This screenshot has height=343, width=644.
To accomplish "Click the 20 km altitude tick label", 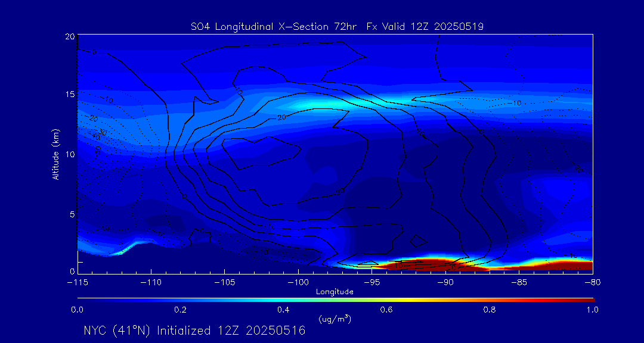I will [69, 37].
